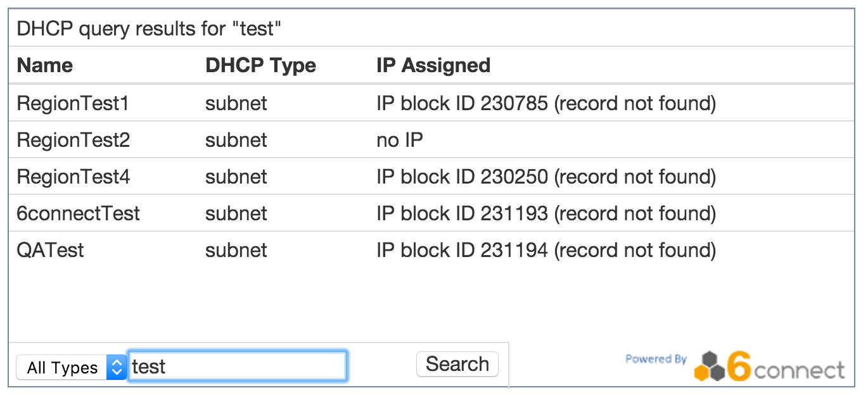Viewport: 868px width, 395px height.
Task: Select the 6connectTest row name
Action: pos(78,213)
